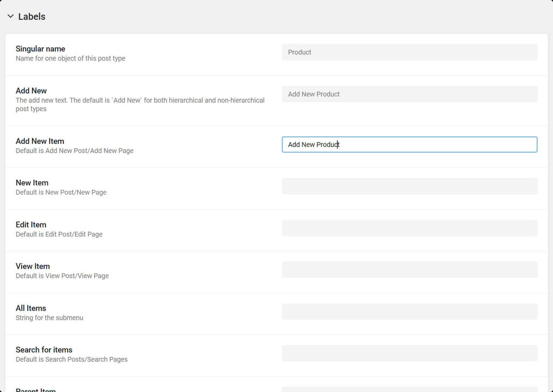Click the 'New Item' field label

(x=32, y=183)
